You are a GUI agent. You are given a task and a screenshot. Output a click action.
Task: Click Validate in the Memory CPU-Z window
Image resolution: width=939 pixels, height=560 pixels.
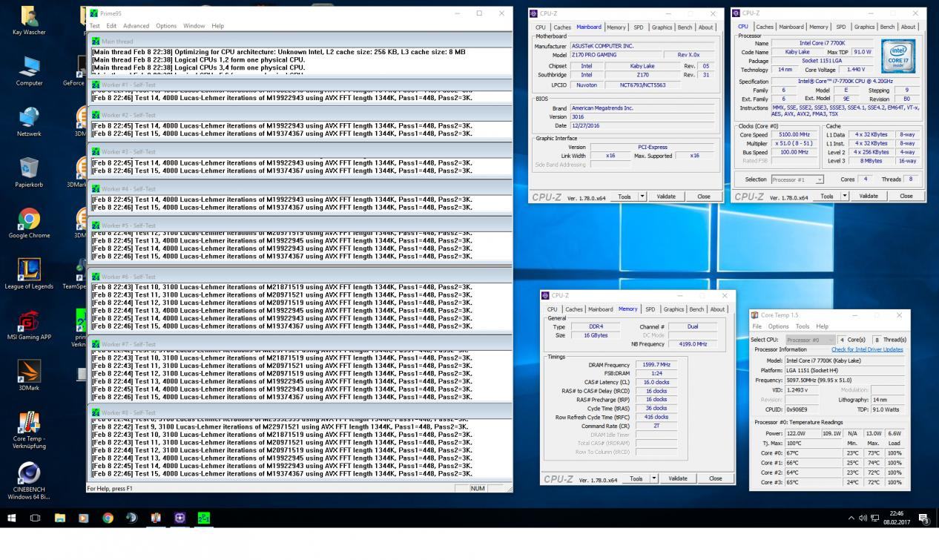(x=678, y=478)
